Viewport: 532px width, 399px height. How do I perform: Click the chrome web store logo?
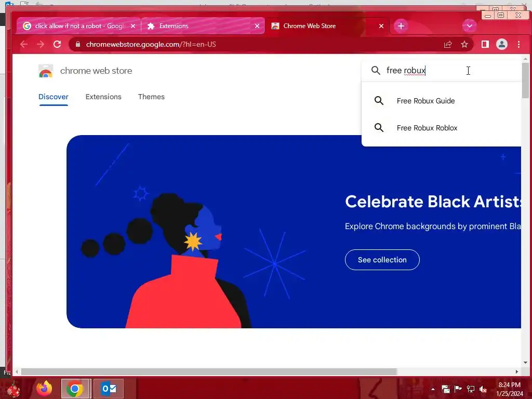tap(46, 71)
